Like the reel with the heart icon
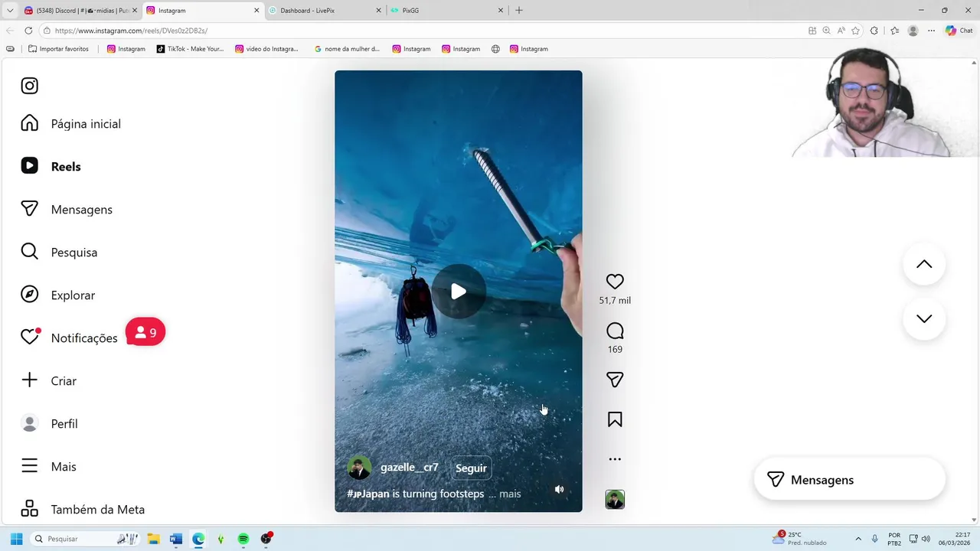The image size is (980, 551). 615,282
